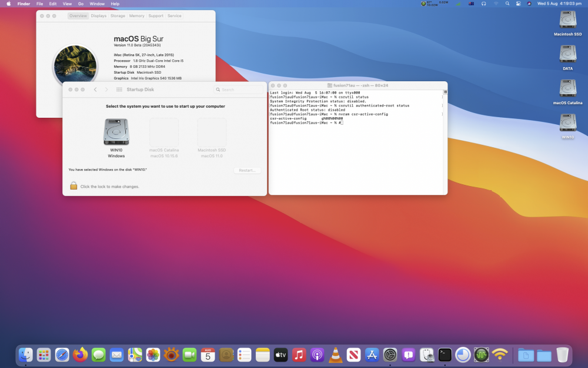
Task: Launch Apple TV app from dock
Action: pyautogui.click(x=280, y=354)
